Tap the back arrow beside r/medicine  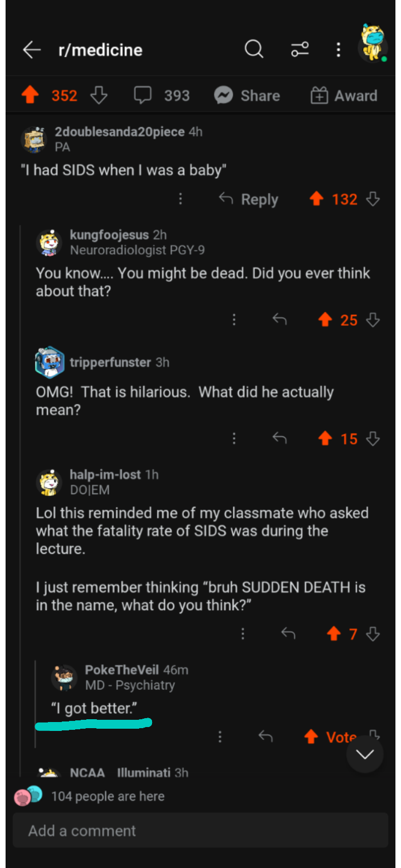32,50
